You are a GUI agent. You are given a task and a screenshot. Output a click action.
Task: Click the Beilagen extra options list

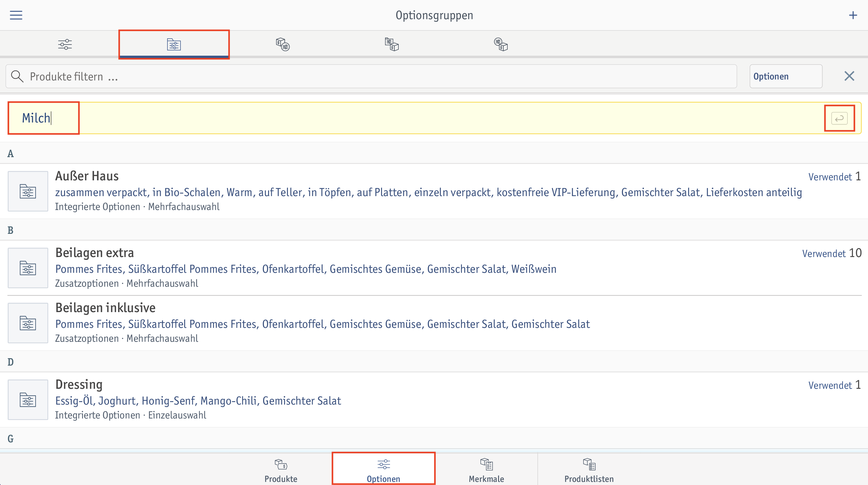click(x=306, y=269)
